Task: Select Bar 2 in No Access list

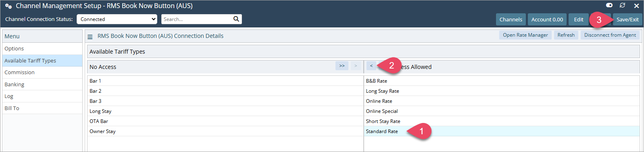Action: [225, 91]
